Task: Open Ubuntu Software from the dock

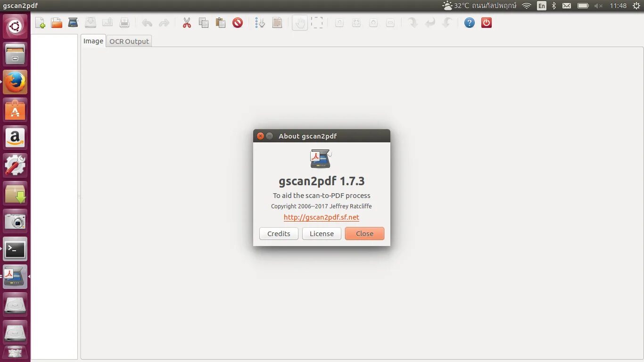Action: [15, 110]
